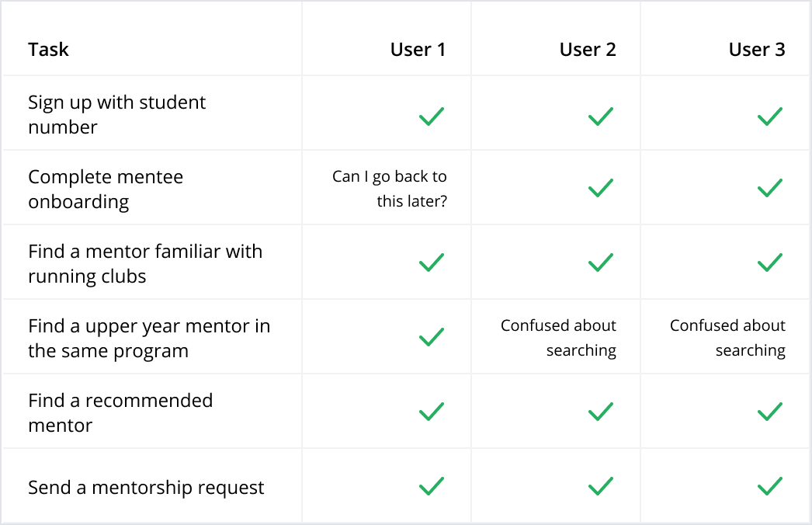
Task: Click User 2 checkmark for Sign up row
Action: point(601,116)
